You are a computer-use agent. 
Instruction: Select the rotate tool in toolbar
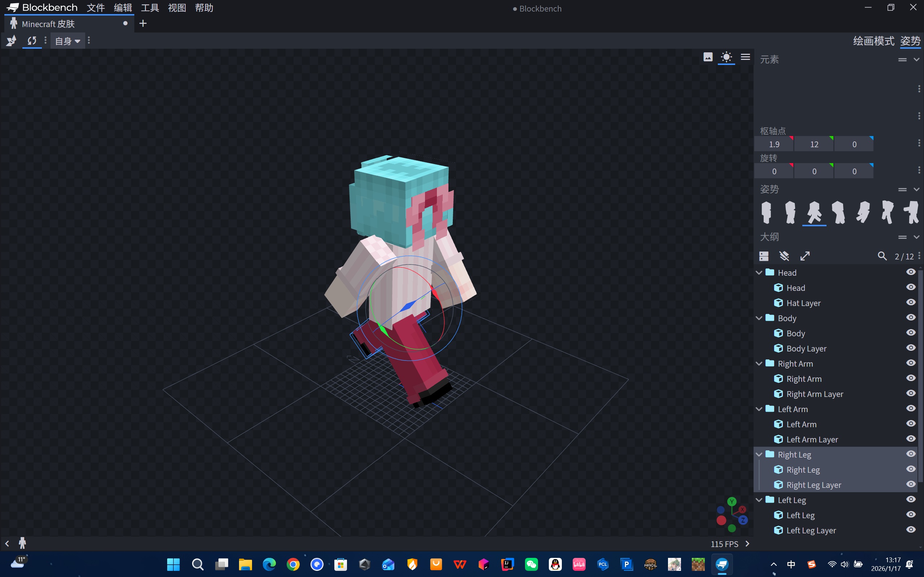point(32,41)
